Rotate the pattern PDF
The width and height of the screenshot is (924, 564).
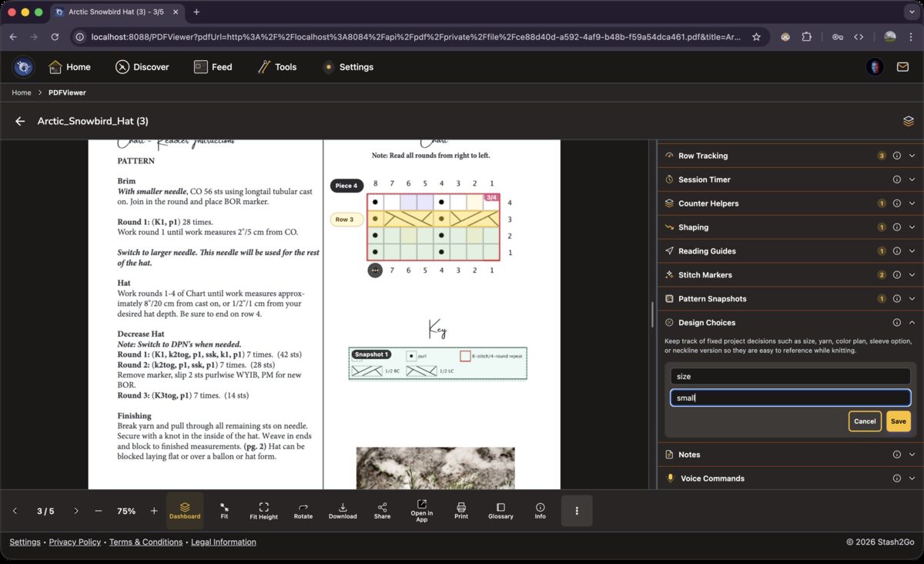[x=303, y=509]
